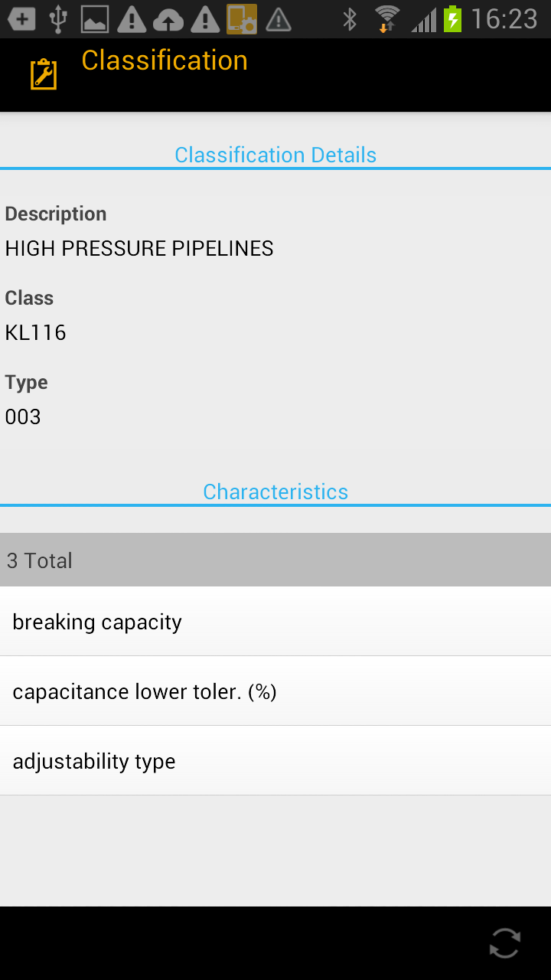Tap the KL116 class value
This screenshot has width=551, height=980.
click(x=36, y=332)
